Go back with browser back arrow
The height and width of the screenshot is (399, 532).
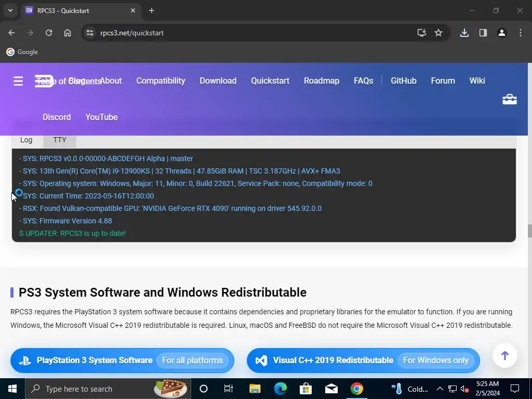11,33
